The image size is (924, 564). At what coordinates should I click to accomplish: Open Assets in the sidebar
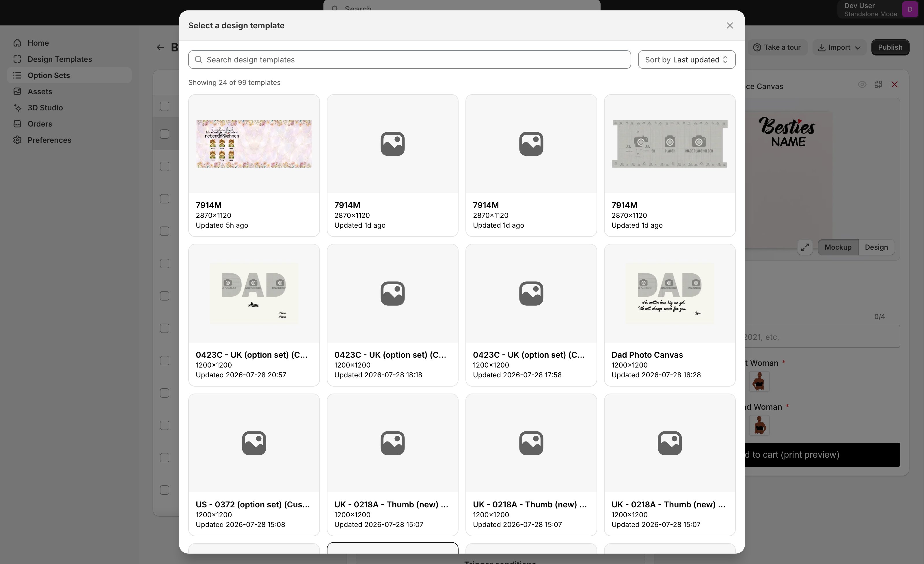[x=69, y=91]
